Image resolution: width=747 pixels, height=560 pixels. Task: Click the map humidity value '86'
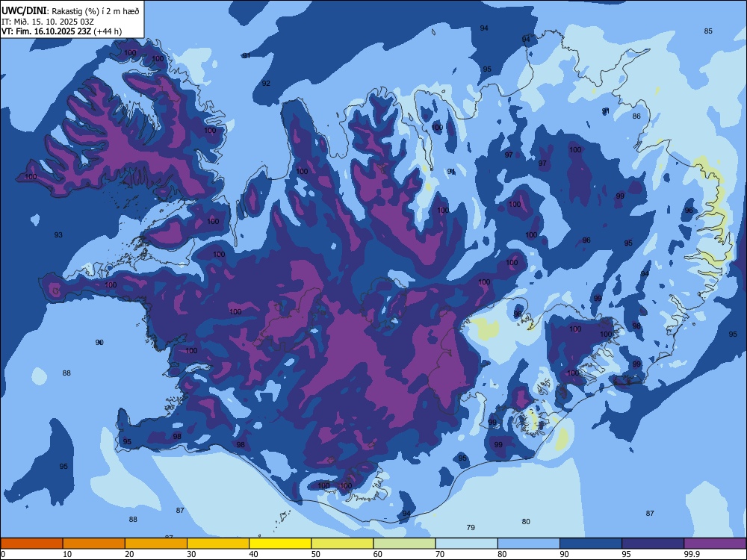pyautogui.click(x=636, y=116)
